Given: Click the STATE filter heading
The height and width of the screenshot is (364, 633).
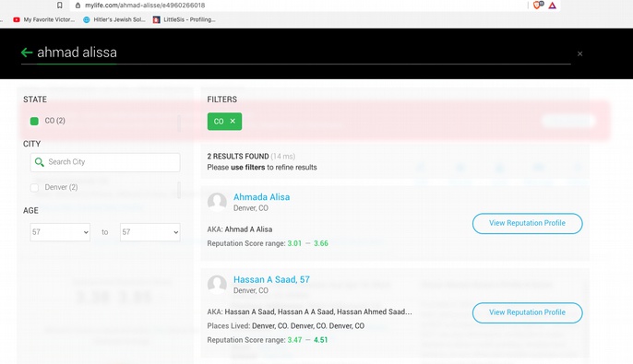Looking at the screenshot, I should click(35, 100).
